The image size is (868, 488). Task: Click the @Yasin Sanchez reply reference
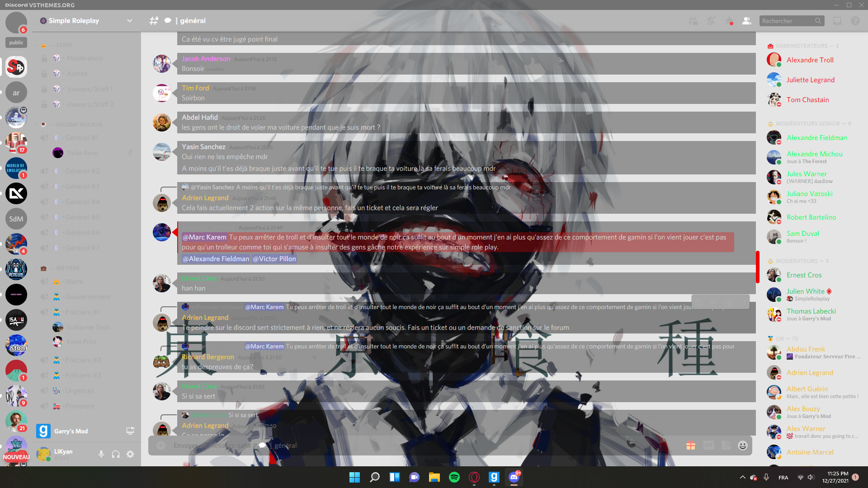tap(212, 187)
